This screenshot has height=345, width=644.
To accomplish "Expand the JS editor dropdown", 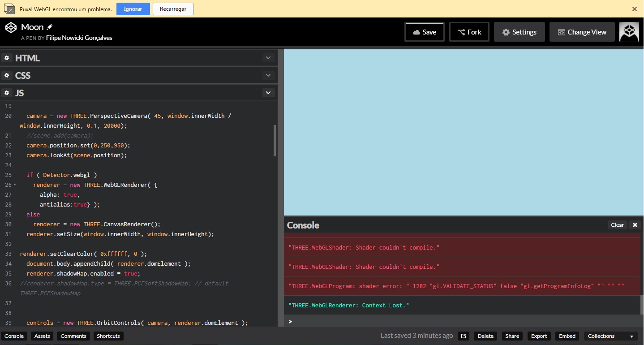I will point(268,93).
